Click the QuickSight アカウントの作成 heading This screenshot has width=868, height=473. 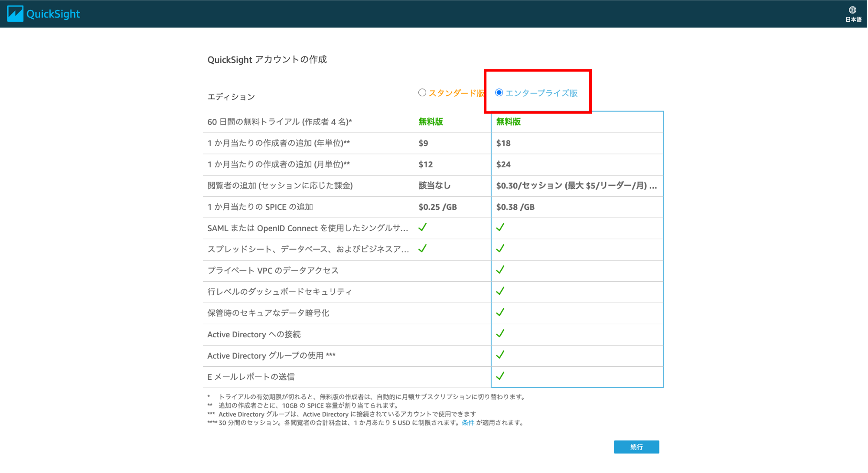coord(267,59)
